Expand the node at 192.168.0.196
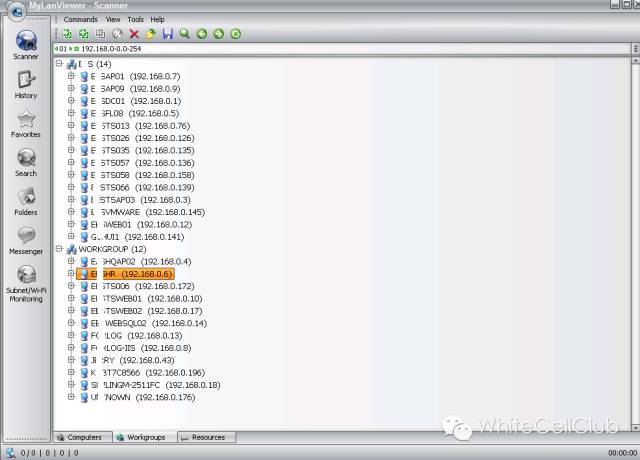640x460 pixels. point(71,372)
